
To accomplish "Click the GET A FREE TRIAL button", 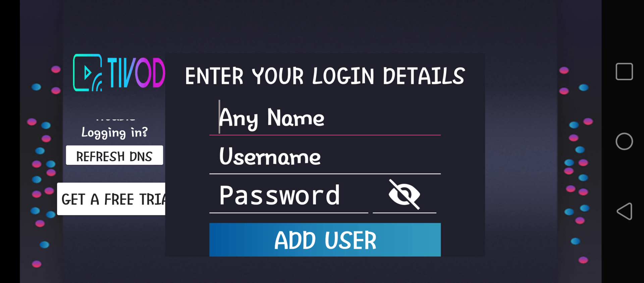I will point(111,199).
